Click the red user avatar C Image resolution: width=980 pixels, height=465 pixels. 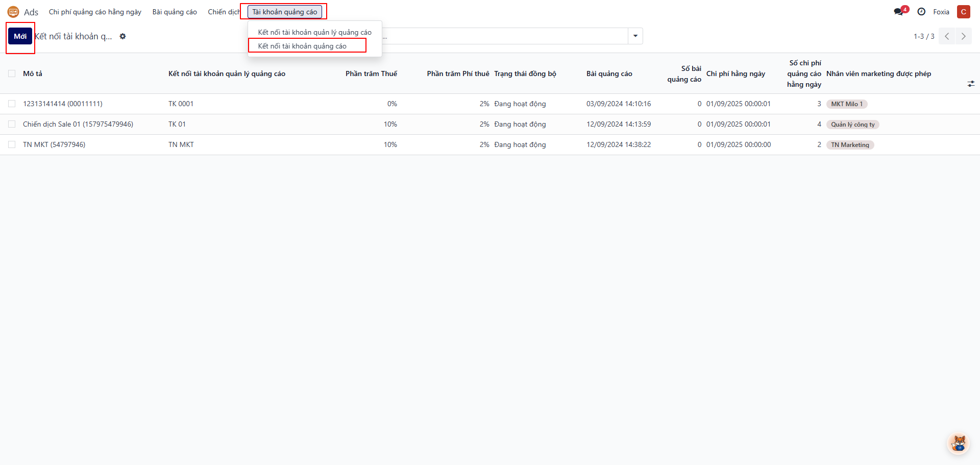point(963,12)
